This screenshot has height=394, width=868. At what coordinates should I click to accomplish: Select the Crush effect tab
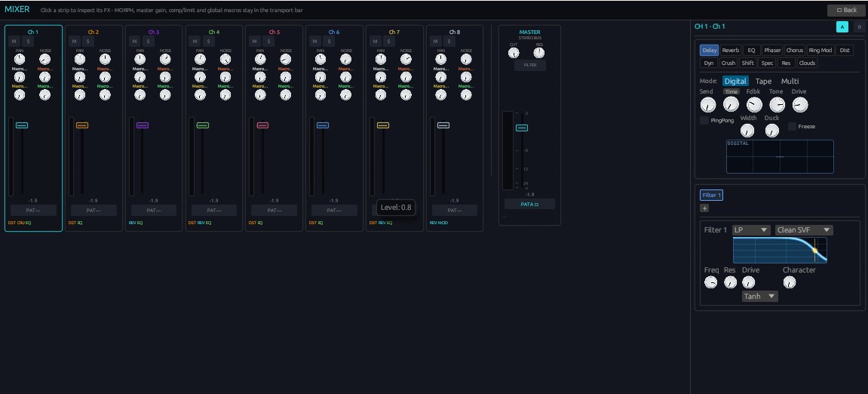click(x=728, y=63)
